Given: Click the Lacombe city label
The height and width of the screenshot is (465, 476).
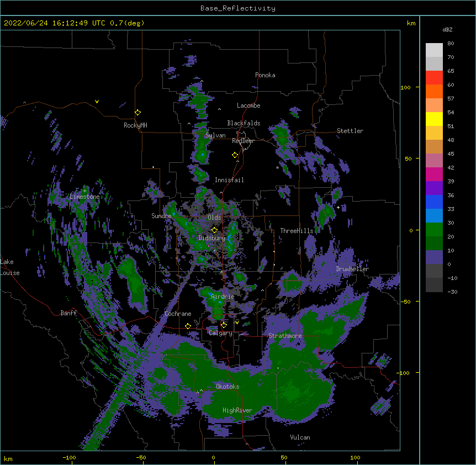Looking at the screenshot, I should tap(248, 105).
